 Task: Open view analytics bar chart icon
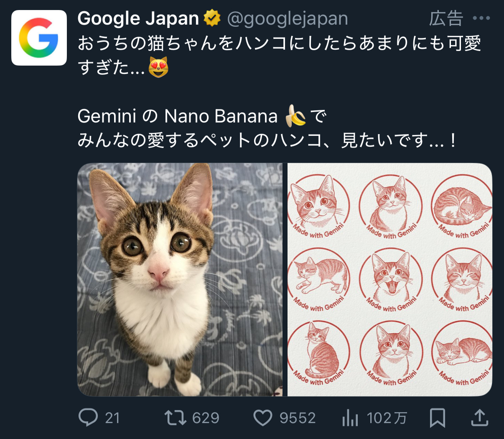pyautogui.click(x=350, y=418)
